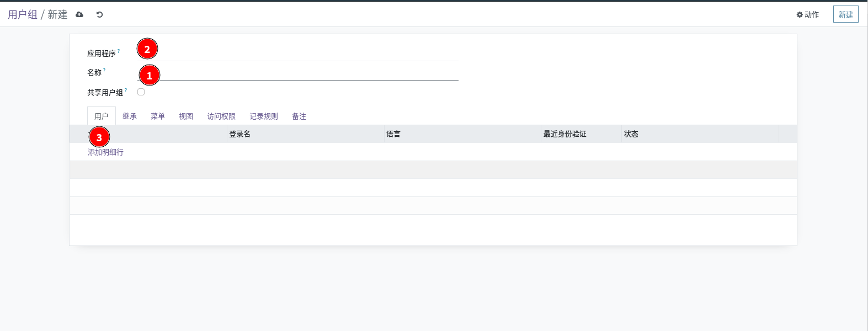View the 记录规则 tab
The height and width of the screenshot is (331, 868).
pos(264,116)
